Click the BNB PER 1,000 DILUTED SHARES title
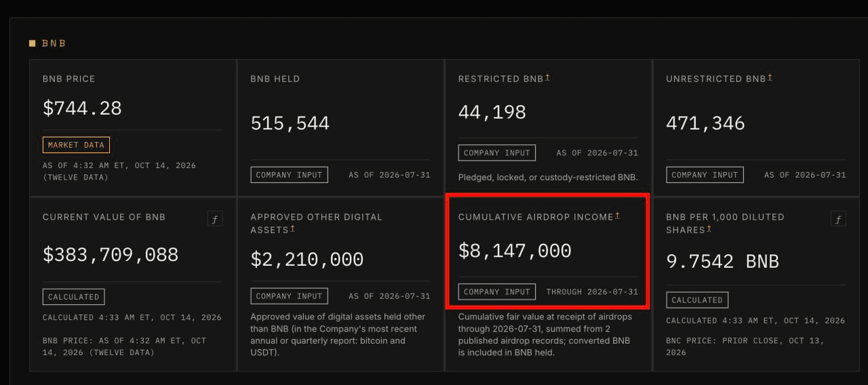Image resolution: width=868 pixels, height=385 pixels. tap(725, 223)
